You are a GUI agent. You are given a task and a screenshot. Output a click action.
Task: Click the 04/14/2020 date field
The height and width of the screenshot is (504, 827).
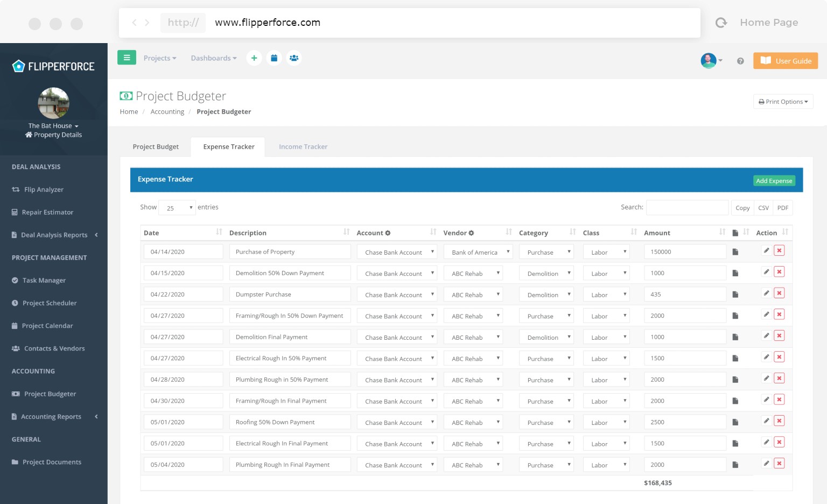click(183, 251)
